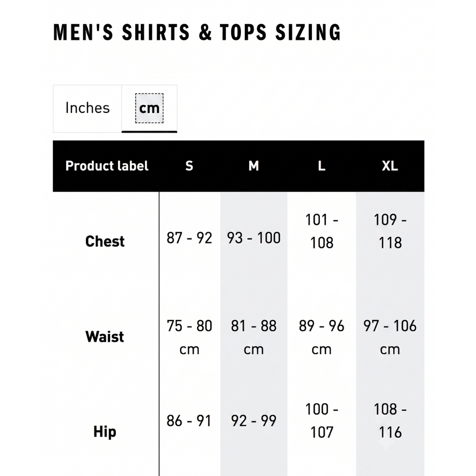This screenshot has width=476, height=476.
Task: Select the Hip row label
Action: point(105,432)
